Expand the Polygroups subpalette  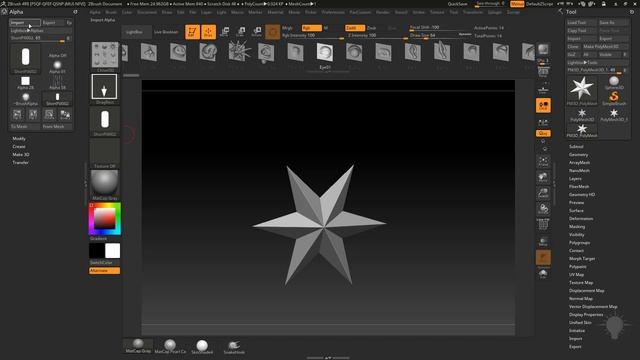coord(579,242)
